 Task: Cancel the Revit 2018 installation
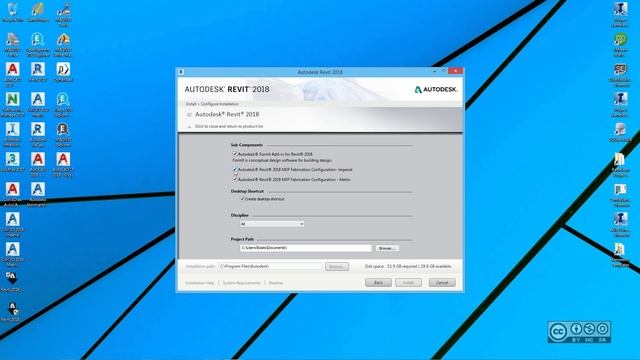pyautogui.click(x=442, y=282)
